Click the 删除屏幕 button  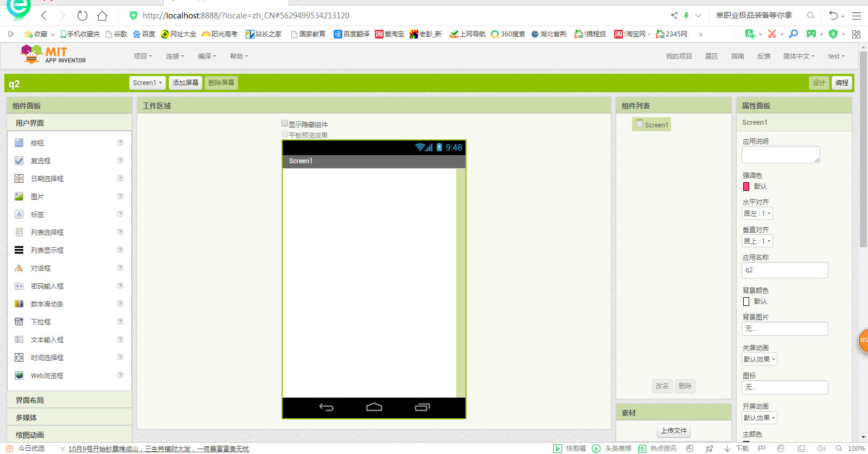(221, 82)
